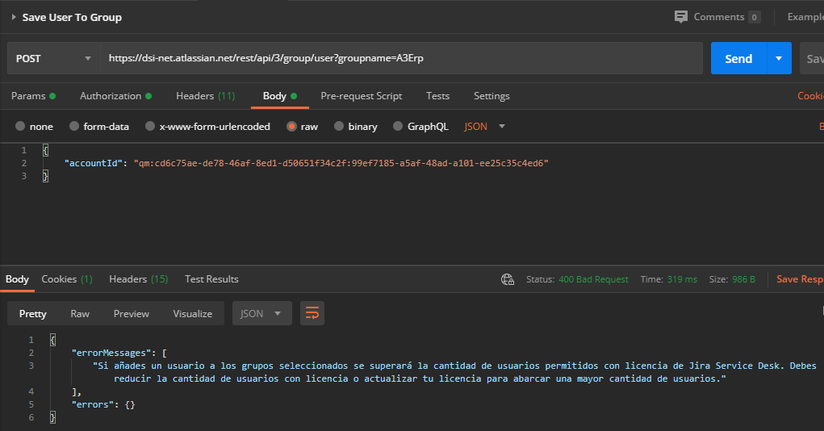Image resolution: width=824 pixels, height=431 pixels.
Task: Click the network globe icon beside Status
Action: click(x=507, y=280)
